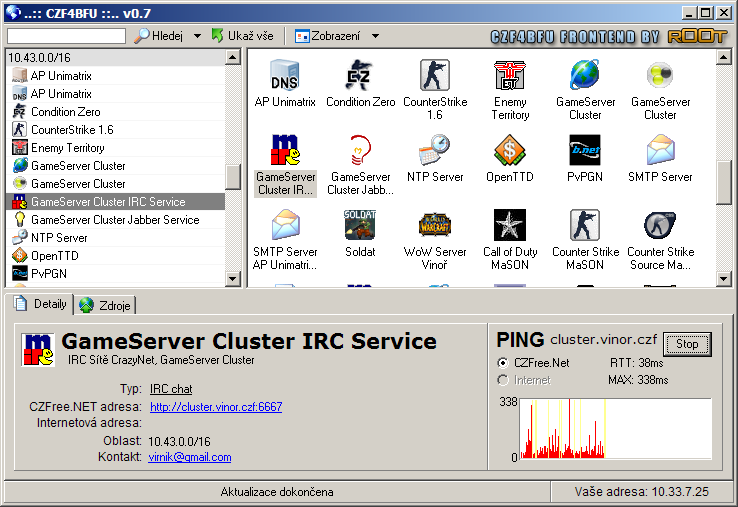Select first AP Unimatrix row in list
Viewport: 738px width, 507px height.
click(116, 76)
